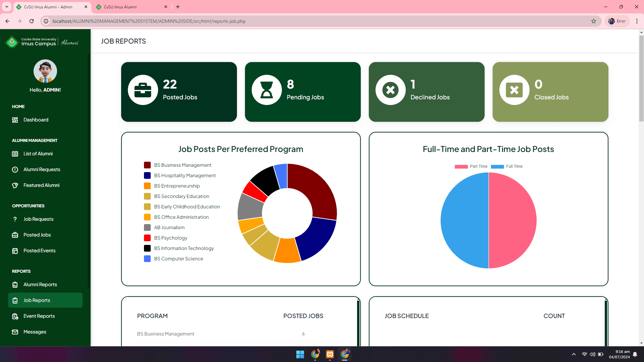644x362 pixels.
Task: Switch to the CvSU Imus Alumni browser tab
Action: 131,7
